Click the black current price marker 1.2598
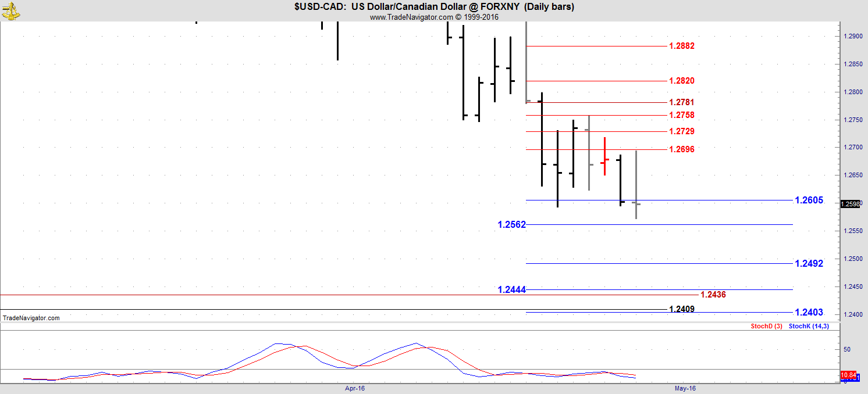Viewport: 868px width, 394px height. pyautogui.click(x=850, y=204)
